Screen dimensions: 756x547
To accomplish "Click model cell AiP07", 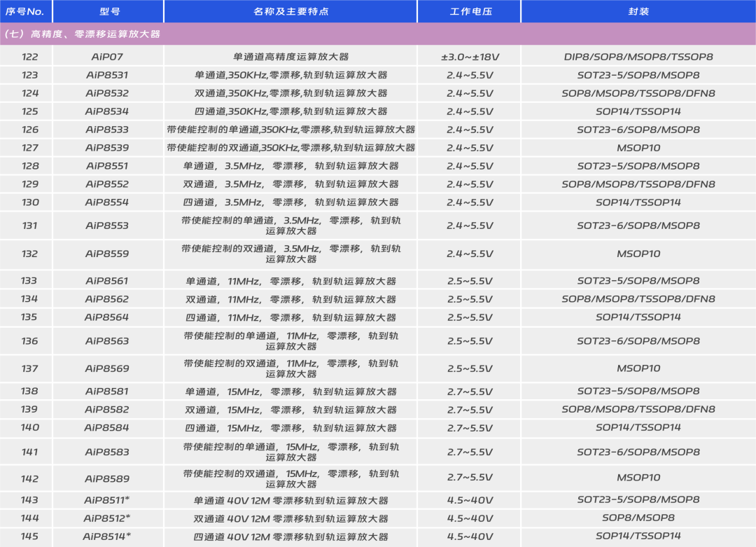I will click(107, 57).
